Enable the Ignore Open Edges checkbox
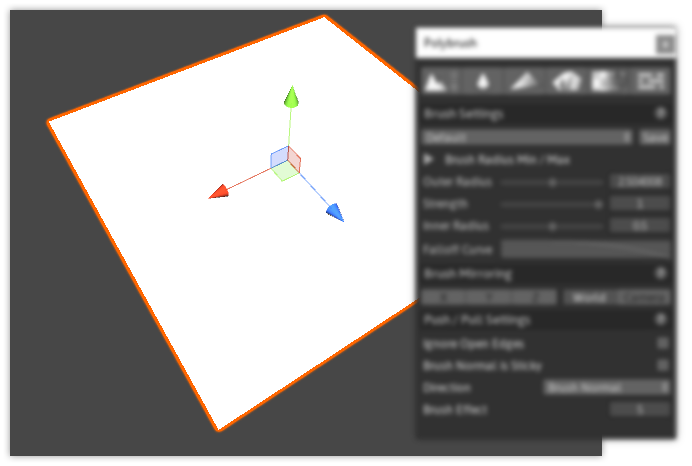The image size is (692, 466). (x=661, y=343)
